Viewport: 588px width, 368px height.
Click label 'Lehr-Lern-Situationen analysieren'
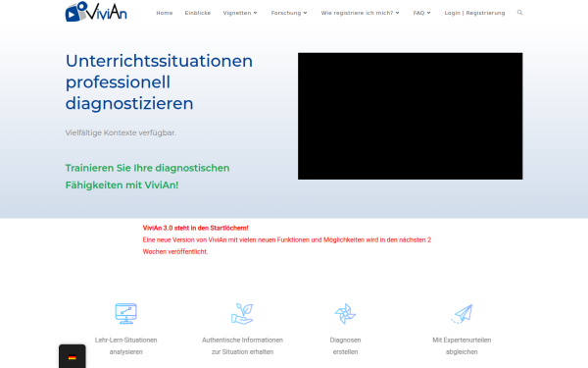click(x=126, y=345)
